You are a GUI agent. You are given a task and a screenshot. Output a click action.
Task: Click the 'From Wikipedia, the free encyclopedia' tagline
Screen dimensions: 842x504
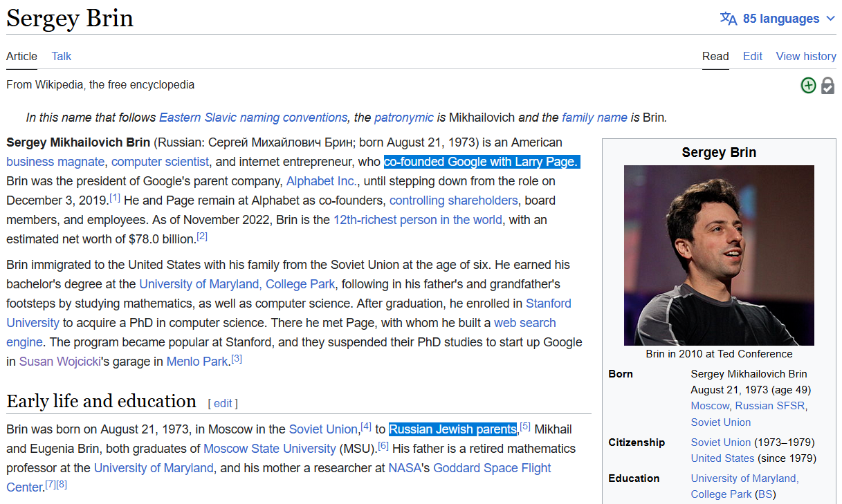tap(100, 85)
